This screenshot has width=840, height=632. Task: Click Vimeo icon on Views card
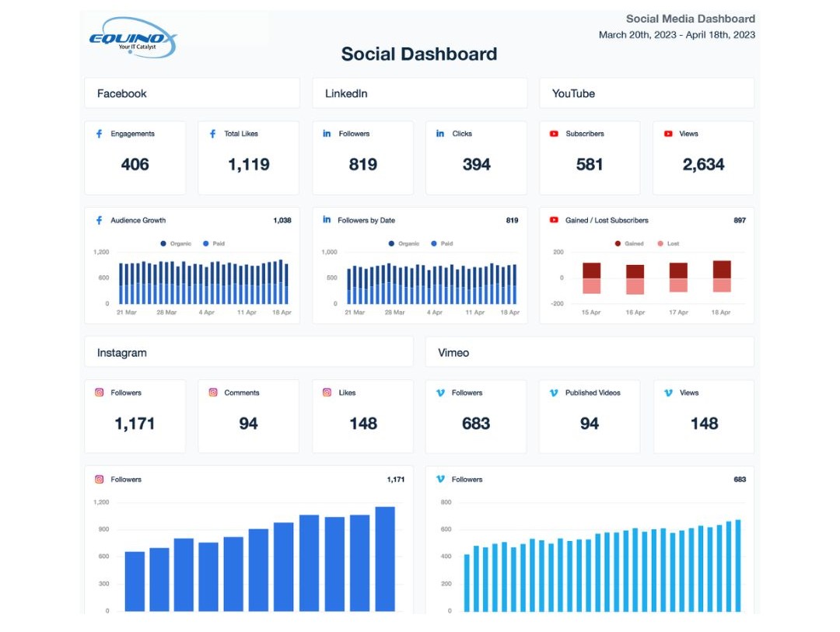[x=668, y=393]
